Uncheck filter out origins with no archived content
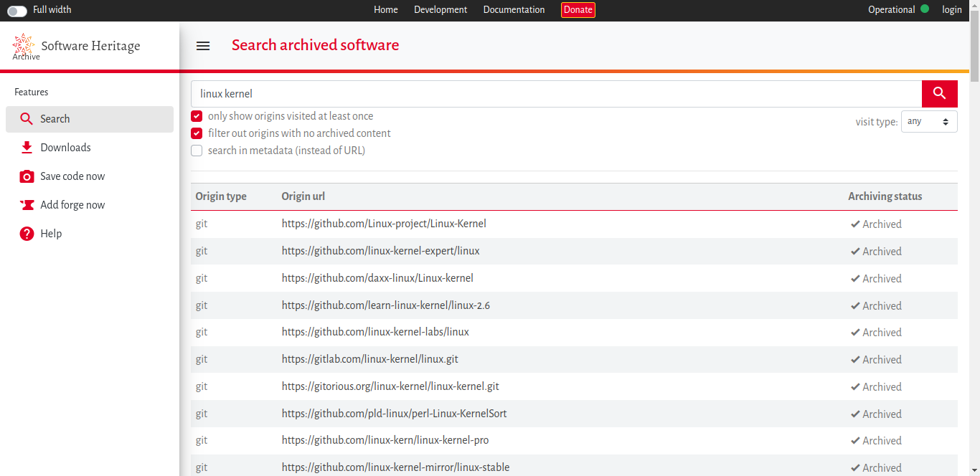The image size is (980, 476). [x=197, y=133]
